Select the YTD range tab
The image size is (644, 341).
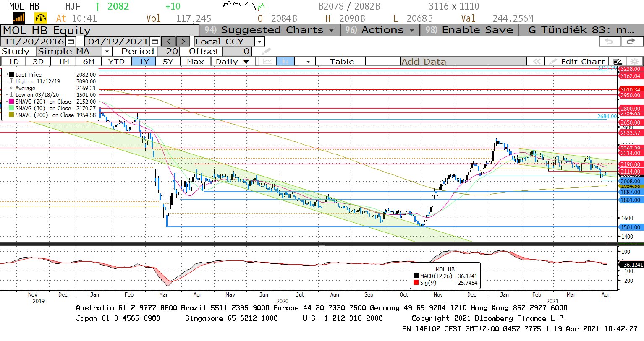116,62
